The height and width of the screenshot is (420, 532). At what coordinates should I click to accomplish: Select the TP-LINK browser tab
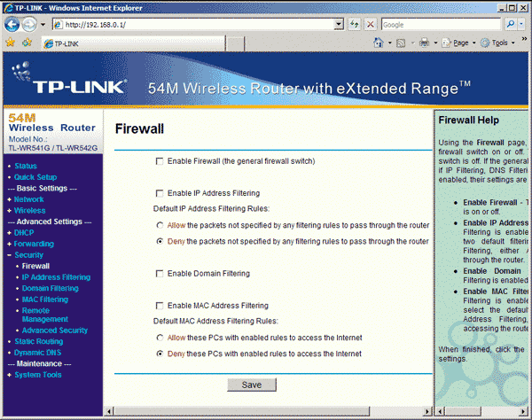coord(133,43)
